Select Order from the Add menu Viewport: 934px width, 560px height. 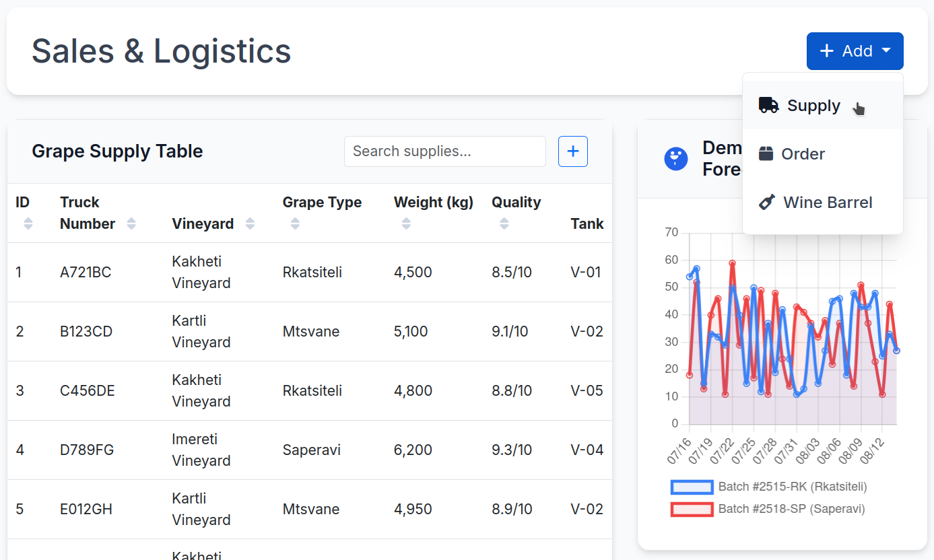click(x=803, y=154)
